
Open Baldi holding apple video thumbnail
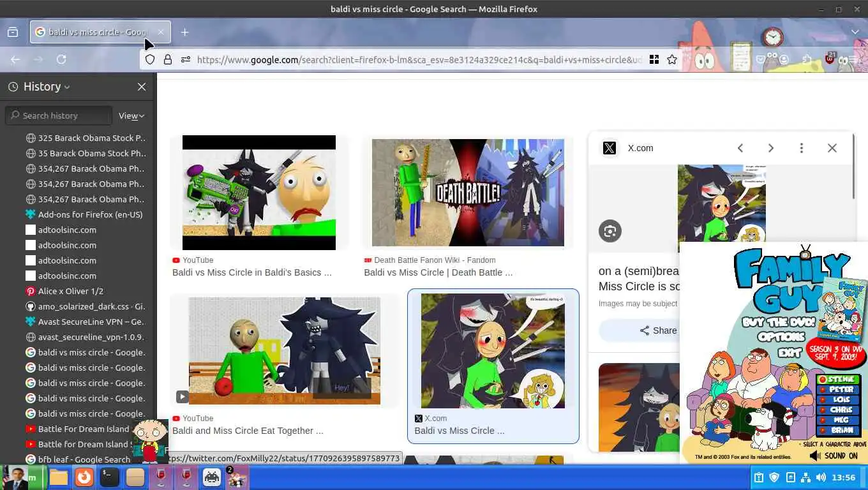coord(285,351)
